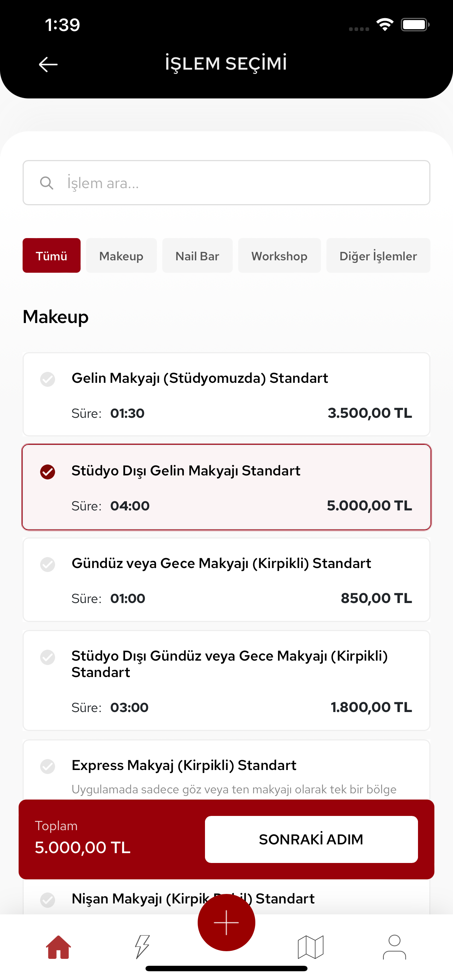Open the home tab icon
The image size is (453, 980).
click(x=58, y=947)
